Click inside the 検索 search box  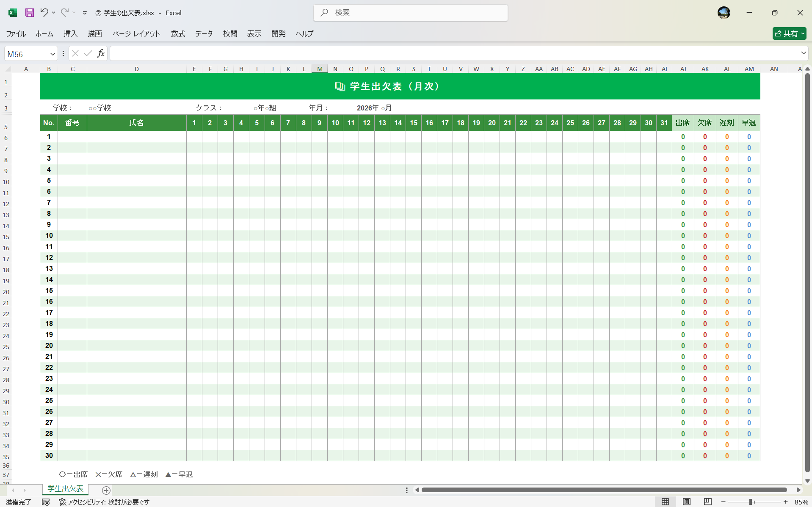pyautogui.click(x=410, y=13)
